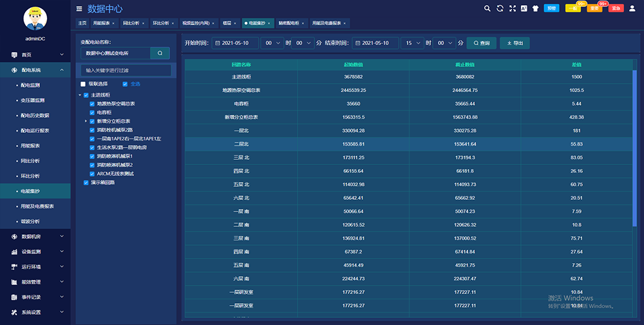Screen dimensions: 644x325
Task: Open 配电历史数据 in the sidebar
Action: (x=35, y=115)
